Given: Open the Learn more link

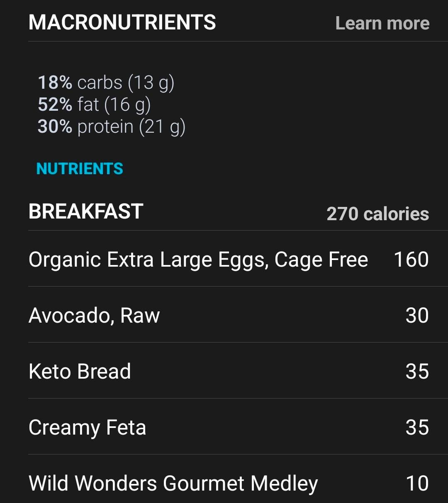Looking at the screenshot, I should (382, 23).
